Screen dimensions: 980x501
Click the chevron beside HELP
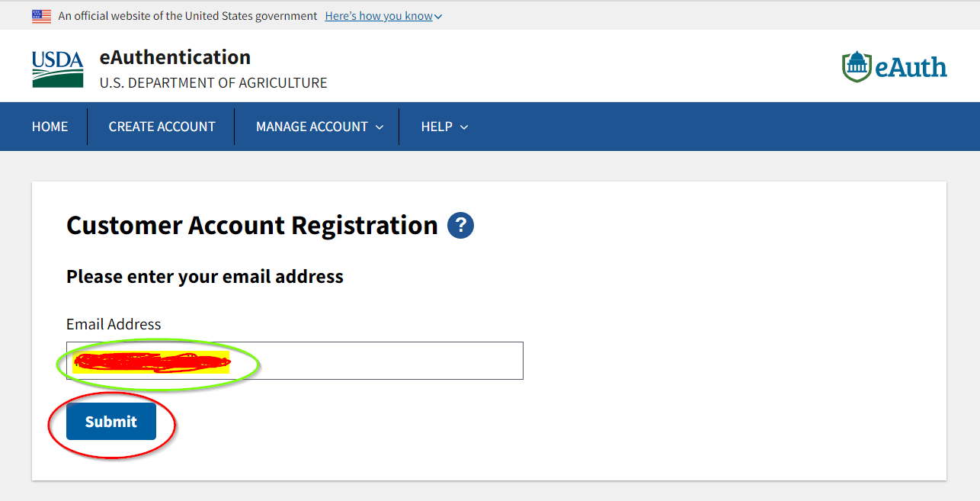click(464, 127)
